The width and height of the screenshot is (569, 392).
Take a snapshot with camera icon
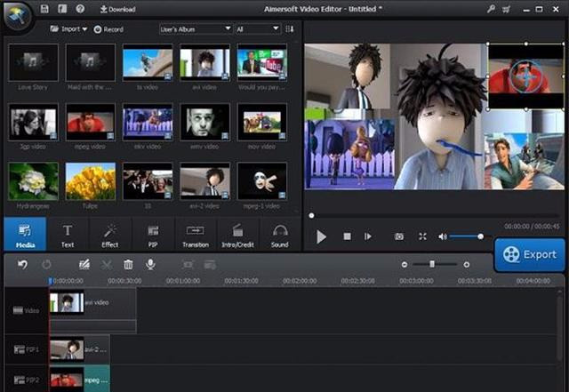click(399, 236)
